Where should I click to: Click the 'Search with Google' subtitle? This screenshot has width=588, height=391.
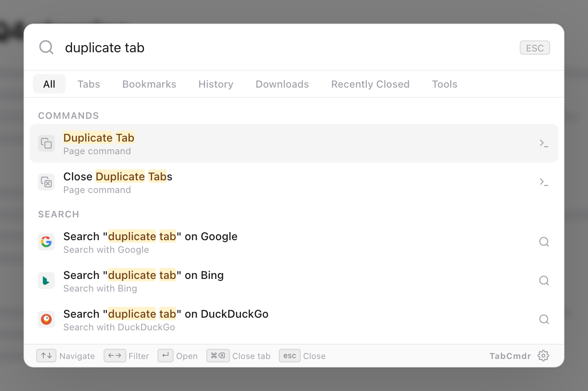click(x=106, y=250)
